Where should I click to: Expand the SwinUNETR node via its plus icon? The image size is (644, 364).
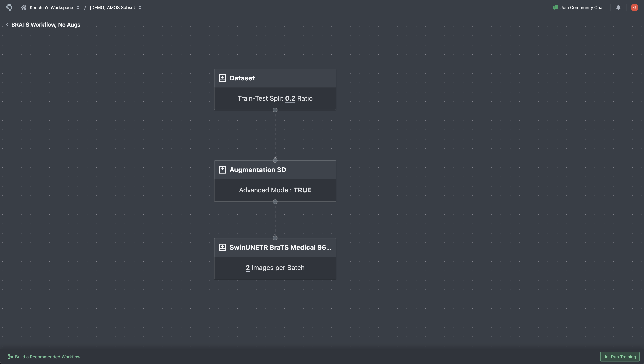click(x=223, y=247)
